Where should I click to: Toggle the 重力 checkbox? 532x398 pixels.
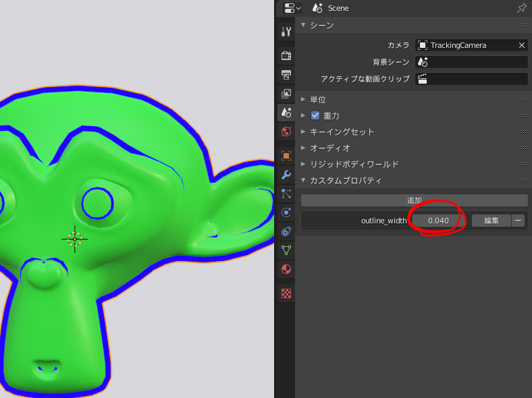tap(315, 115)
